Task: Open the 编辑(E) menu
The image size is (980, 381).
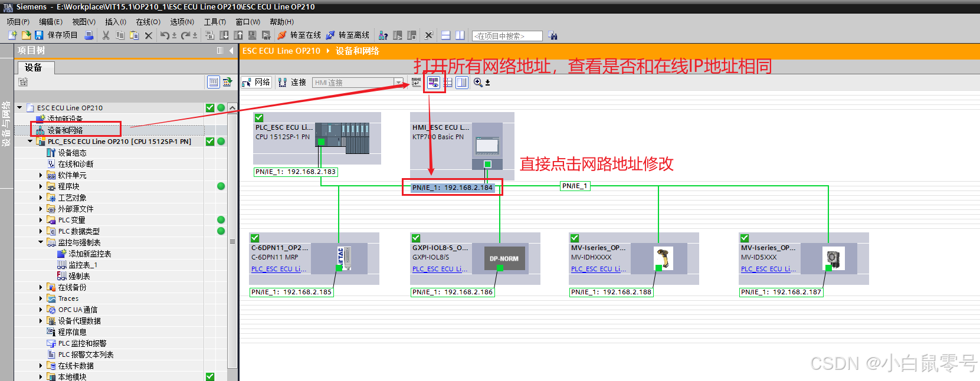Action: tap(51, 22)
